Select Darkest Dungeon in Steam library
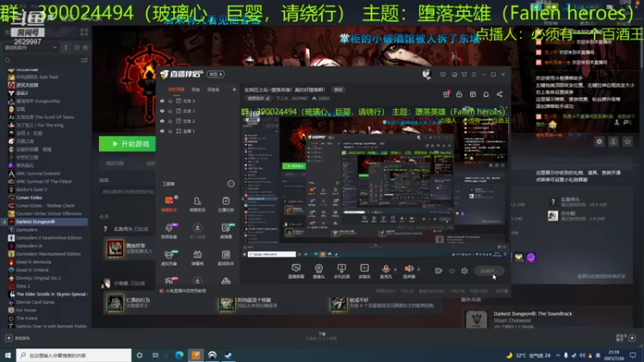644x362 pixels. coord(46,222)
